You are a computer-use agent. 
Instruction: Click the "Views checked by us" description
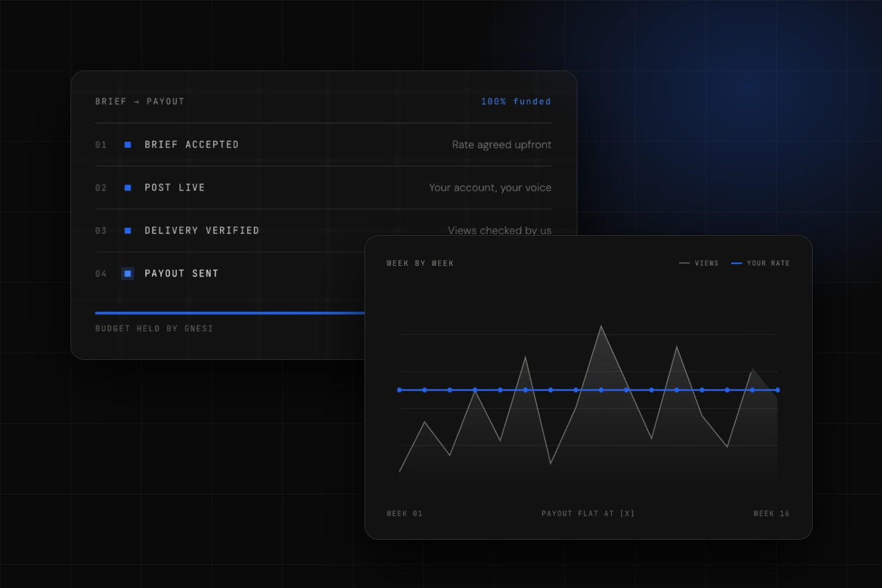[x=500, y=230]
